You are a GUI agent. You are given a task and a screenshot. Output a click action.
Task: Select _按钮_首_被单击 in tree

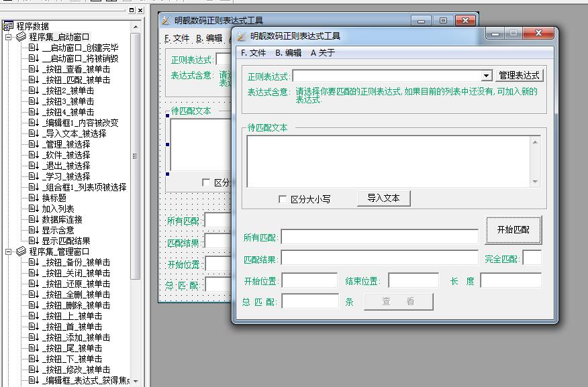pos(72,327)
